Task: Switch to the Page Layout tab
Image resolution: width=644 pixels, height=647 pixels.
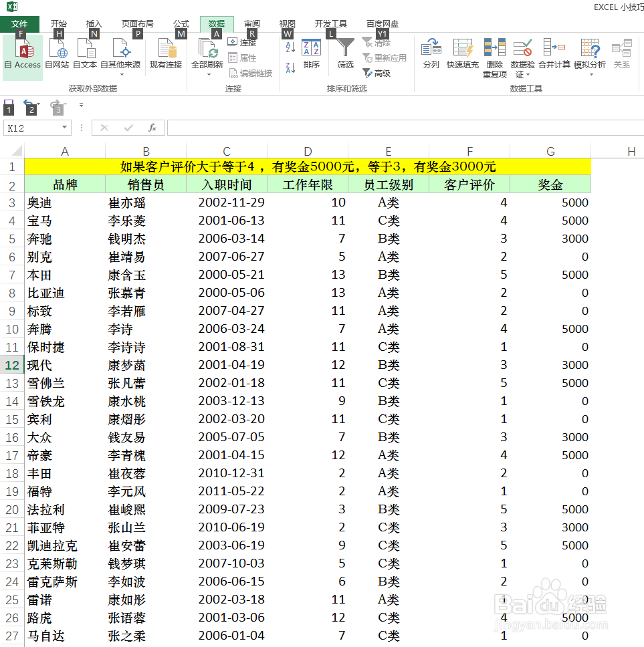Action: (138, 24)
